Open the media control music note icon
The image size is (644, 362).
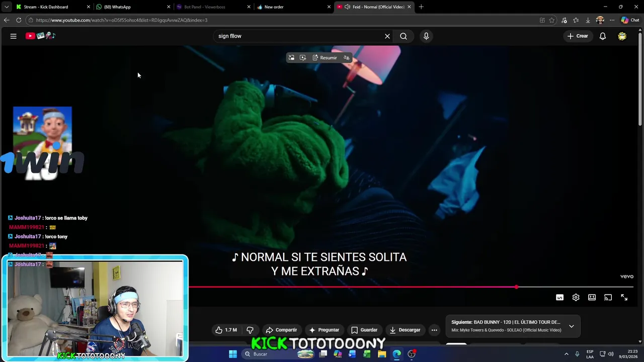click(x=564, y=20)
